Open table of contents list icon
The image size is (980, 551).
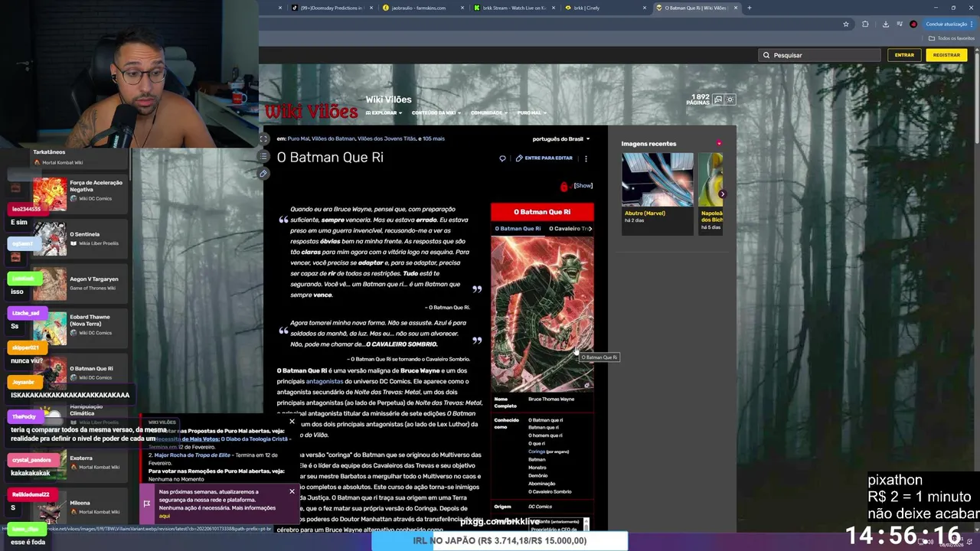click(x=263, y=156)
